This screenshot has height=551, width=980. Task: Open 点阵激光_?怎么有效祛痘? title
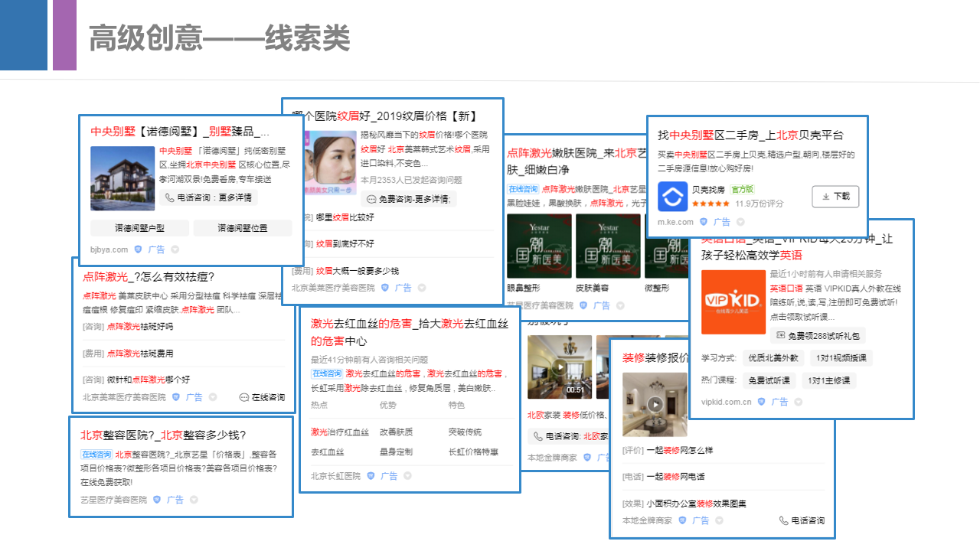(x=149, y=276)
